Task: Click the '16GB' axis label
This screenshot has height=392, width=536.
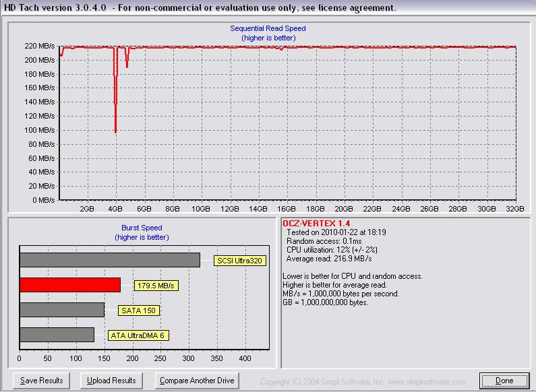Action: click(x=286, y=209)
